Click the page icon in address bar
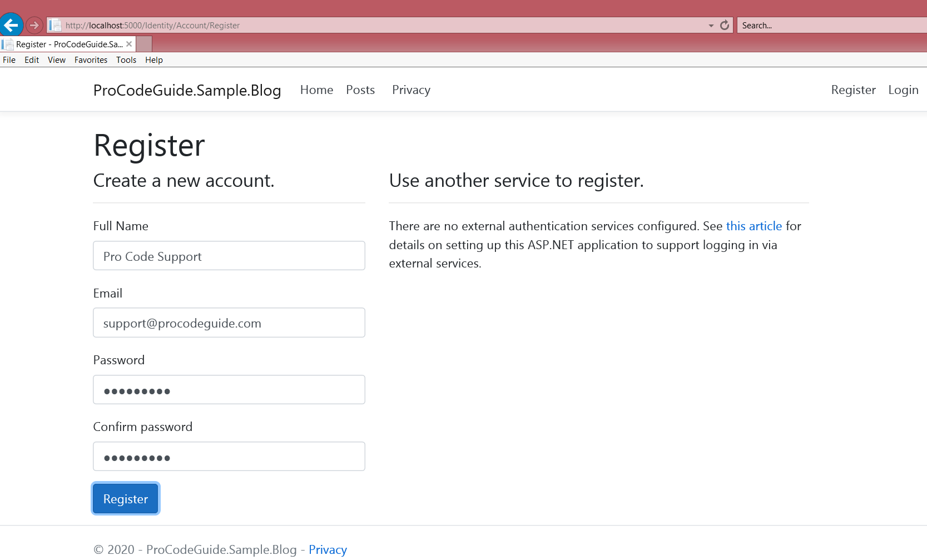Viewport: 927px width, 560px height. pos(55,25)
